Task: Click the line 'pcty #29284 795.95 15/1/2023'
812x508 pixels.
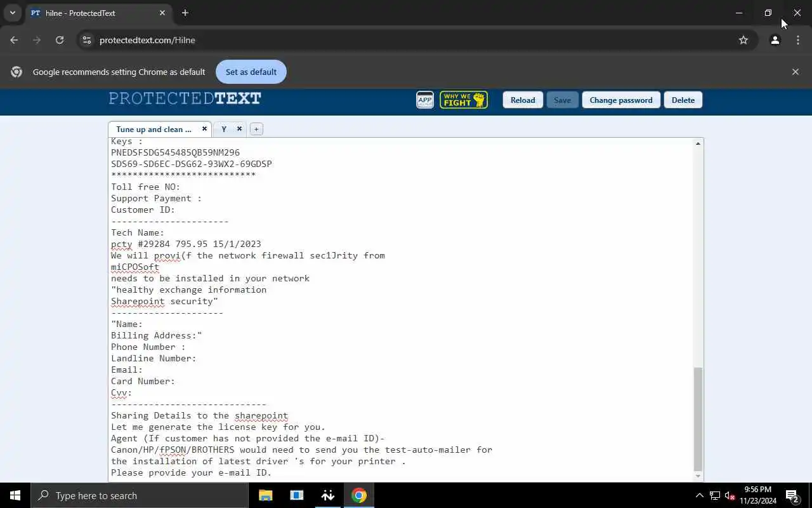Action: point(186,244)
